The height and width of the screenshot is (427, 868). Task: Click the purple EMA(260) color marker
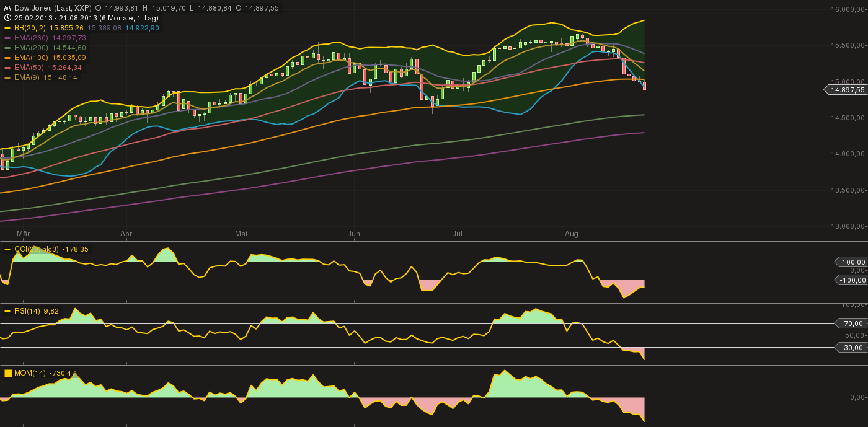click(x=7, y=38)
